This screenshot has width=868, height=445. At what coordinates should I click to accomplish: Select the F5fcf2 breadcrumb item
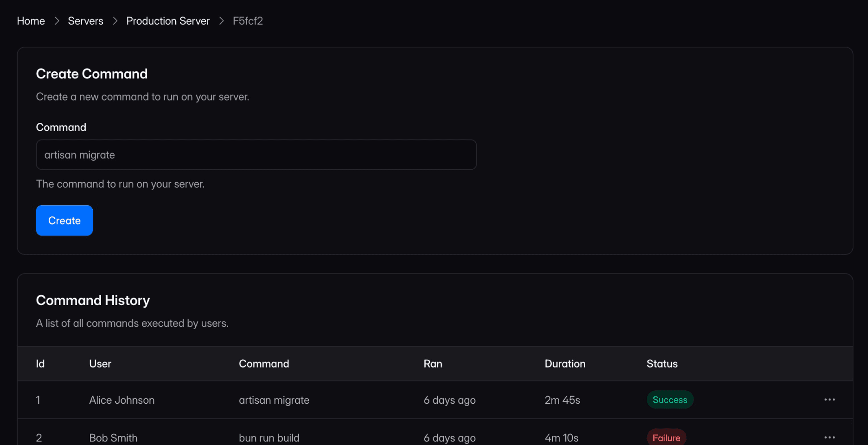coord(248,21)
